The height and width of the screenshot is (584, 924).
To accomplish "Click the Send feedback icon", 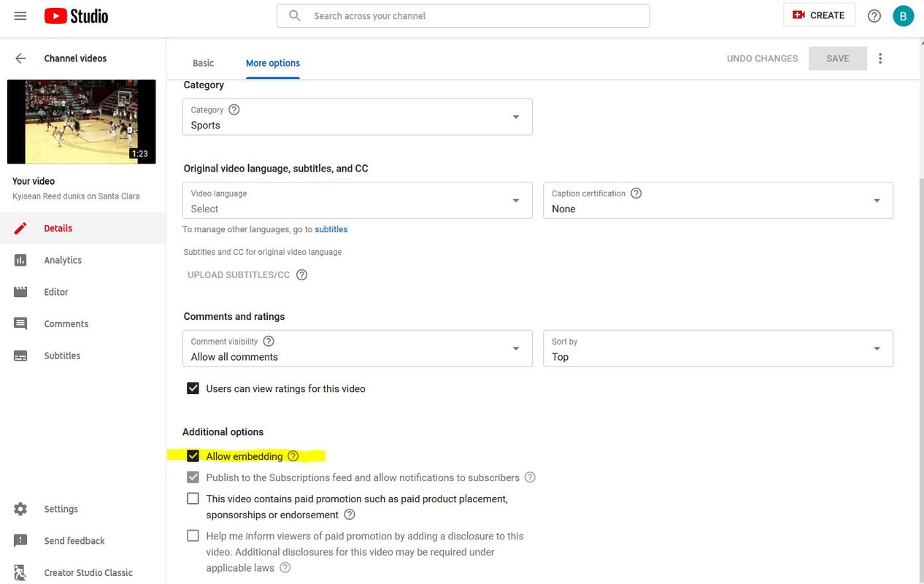I will [20, 541].
